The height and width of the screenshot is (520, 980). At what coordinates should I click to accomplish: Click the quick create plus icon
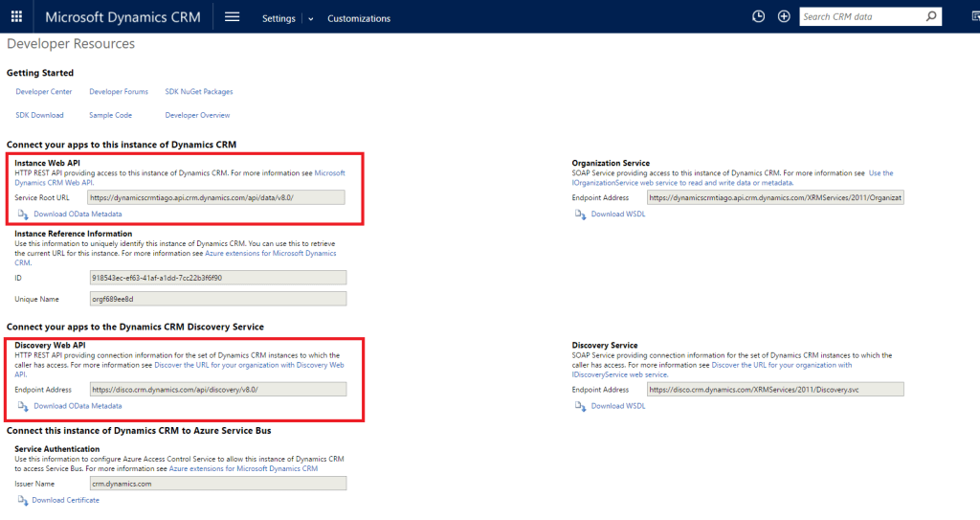click(x=784, y=16)
